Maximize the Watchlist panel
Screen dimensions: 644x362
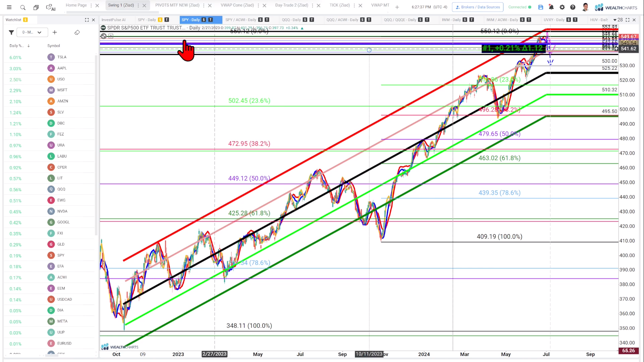pos(87,20)
